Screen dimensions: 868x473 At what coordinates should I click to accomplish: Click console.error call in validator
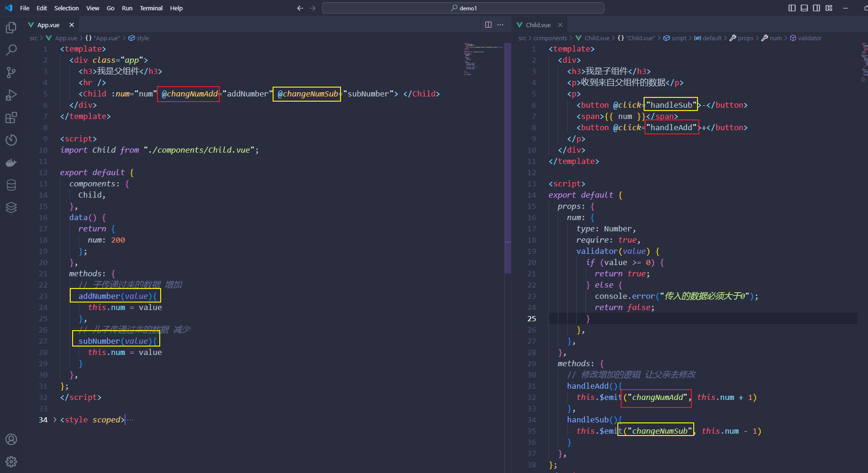coord(625,296)
